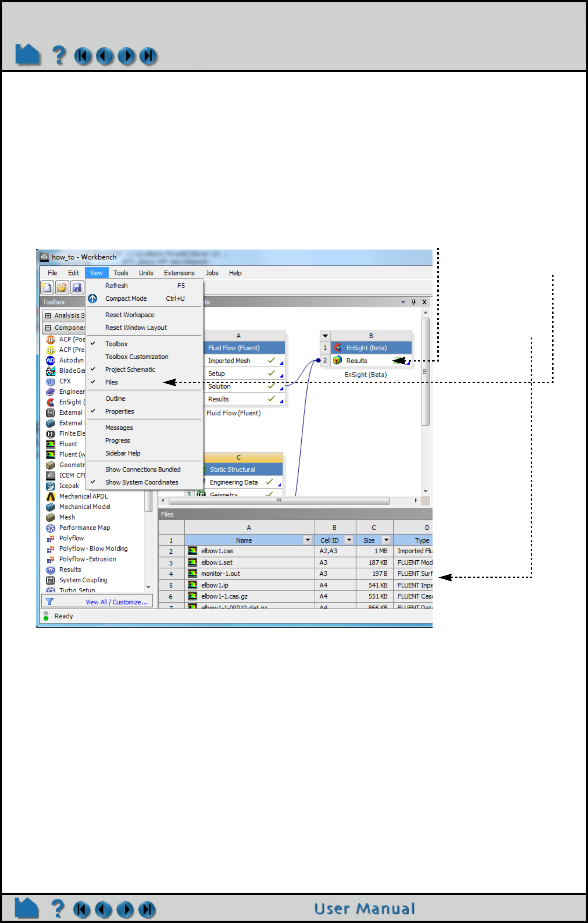Select the Performance Map icon in Toolbox
The height and width of the screenshot is (923, 588).
click(x=50, y=528)
